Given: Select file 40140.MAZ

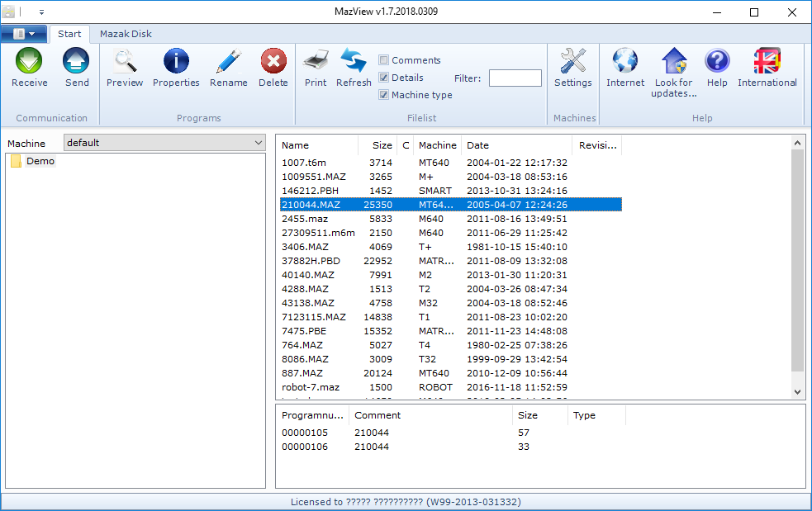Looking at the screenshot, I should click(x=450, y=274).
